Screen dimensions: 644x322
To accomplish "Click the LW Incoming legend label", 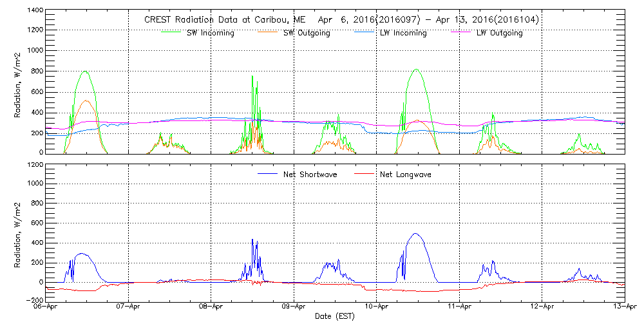I will point(399,33).
